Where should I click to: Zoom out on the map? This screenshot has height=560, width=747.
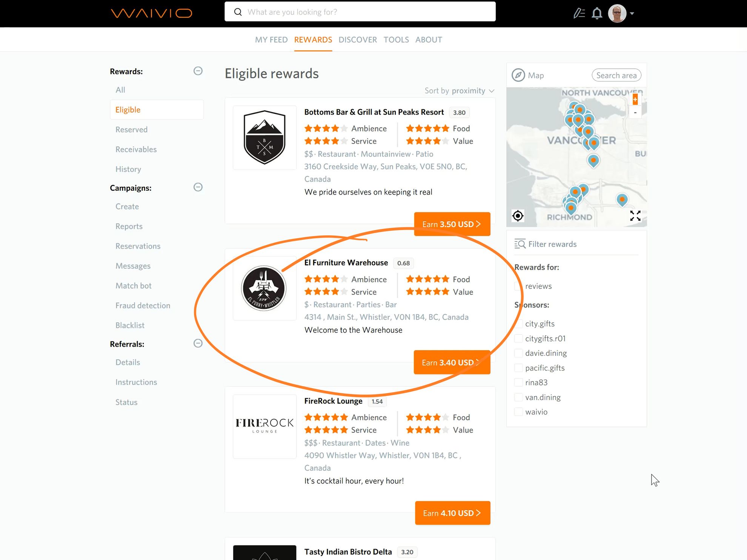(x=635, y=112)
